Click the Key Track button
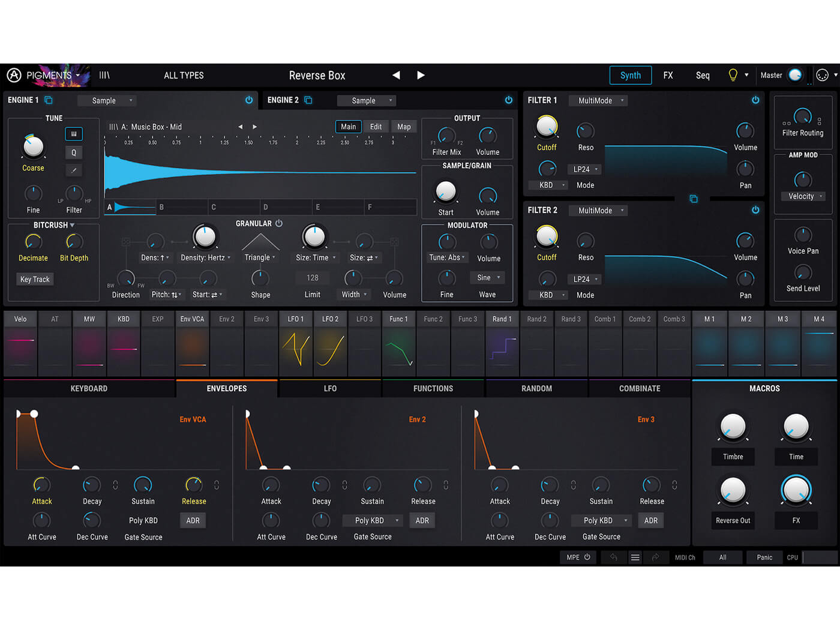The image size is (840, 630). coord(35,279)
